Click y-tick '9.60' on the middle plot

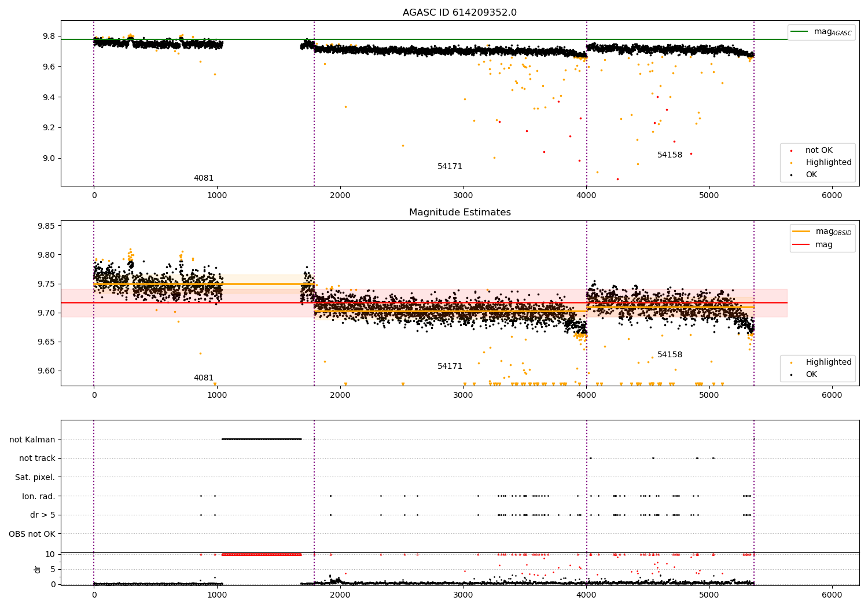tap(46, 371)
